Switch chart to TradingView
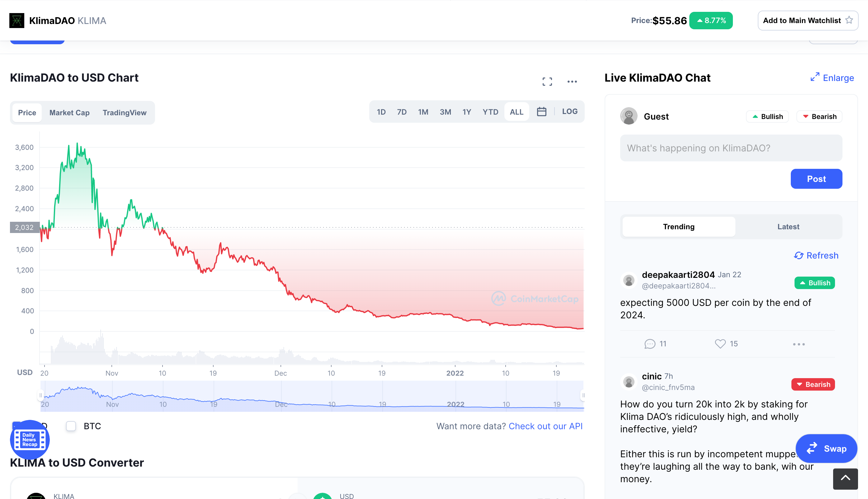 coord(125,113)
